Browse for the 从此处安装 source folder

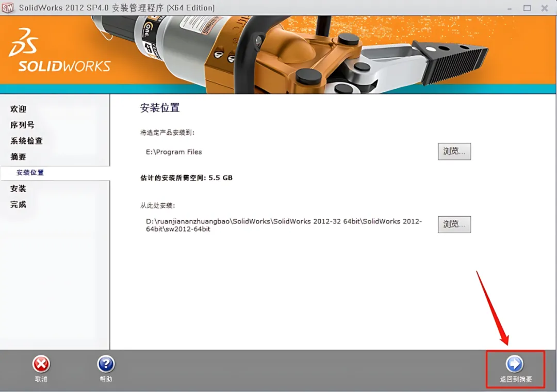tap(454, 224)
